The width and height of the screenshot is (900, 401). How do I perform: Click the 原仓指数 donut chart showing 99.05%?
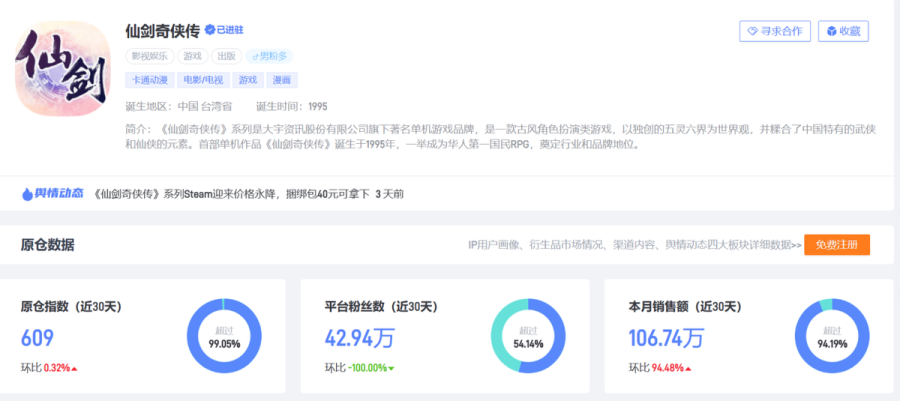pyautogui.click(x=224, y=335)
